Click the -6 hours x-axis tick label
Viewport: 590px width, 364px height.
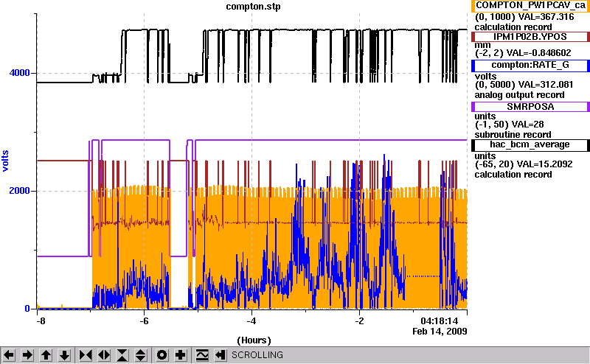pos(144,321)
